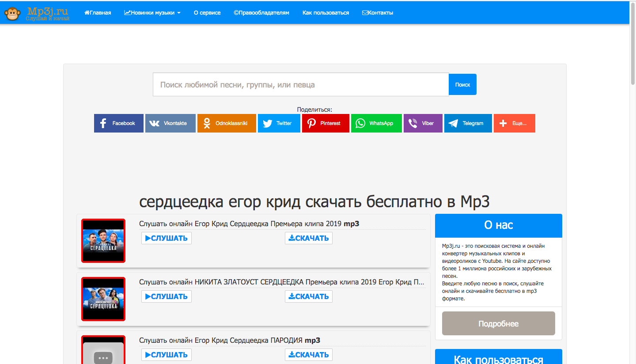Go to the Главная home page
This screenshot has width=636, height=364.
(98, 13)
